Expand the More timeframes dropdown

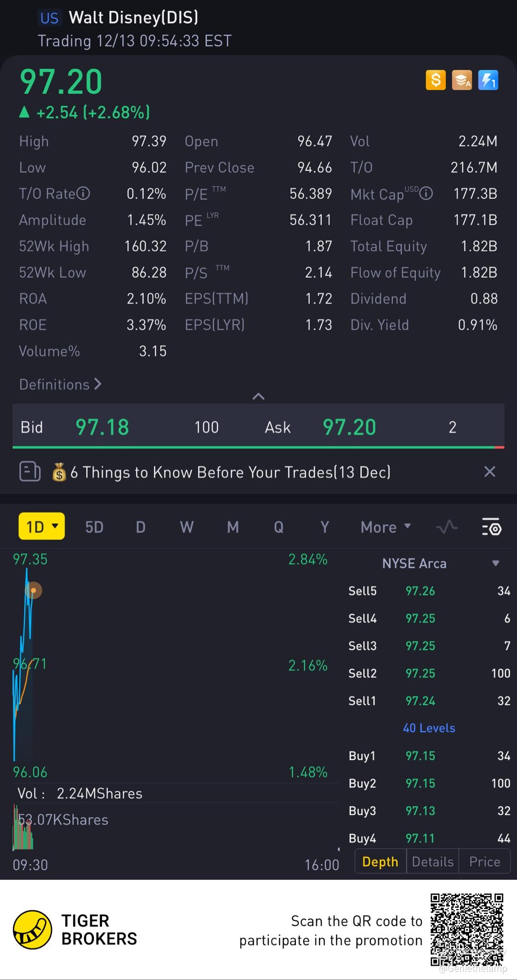coord(386,527)
